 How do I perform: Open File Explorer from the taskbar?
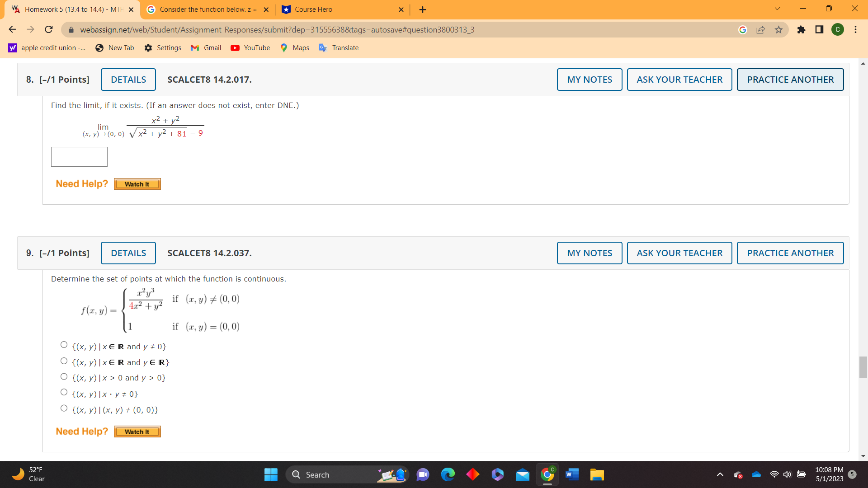597,474
